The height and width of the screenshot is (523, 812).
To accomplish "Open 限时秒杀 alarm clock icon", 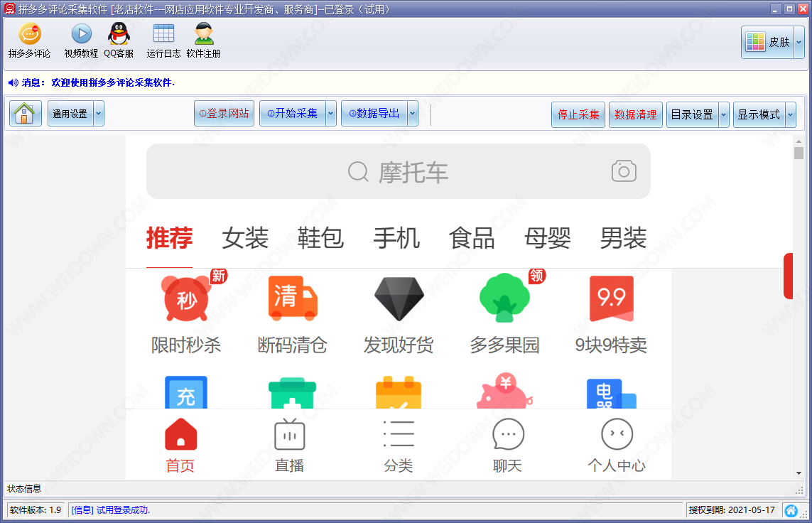I will click(186, 298).
